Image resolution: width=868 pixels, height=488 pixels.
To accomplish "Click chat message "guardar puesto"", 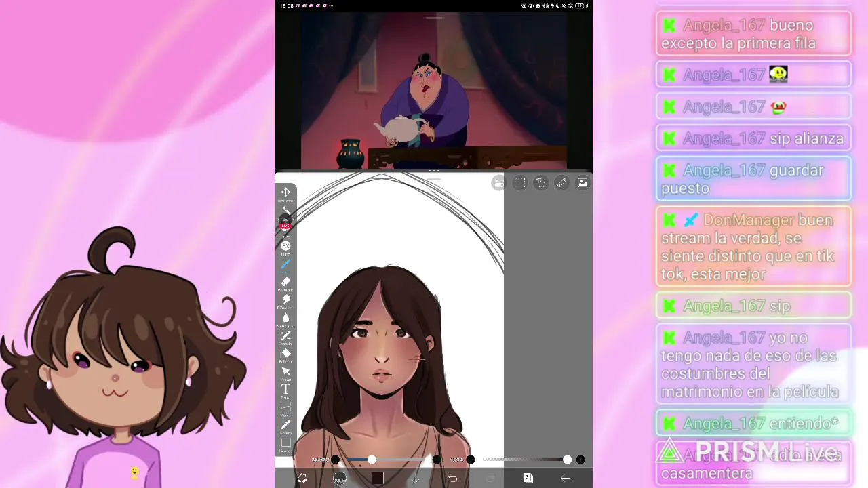I will 753,179.
